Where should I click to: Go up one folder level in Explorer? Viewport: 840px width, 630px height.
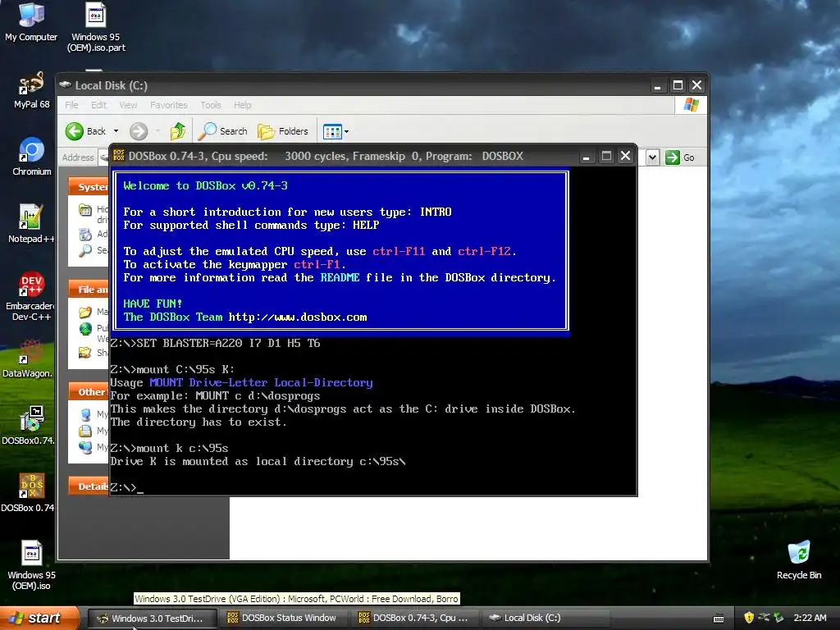(178, 131)
